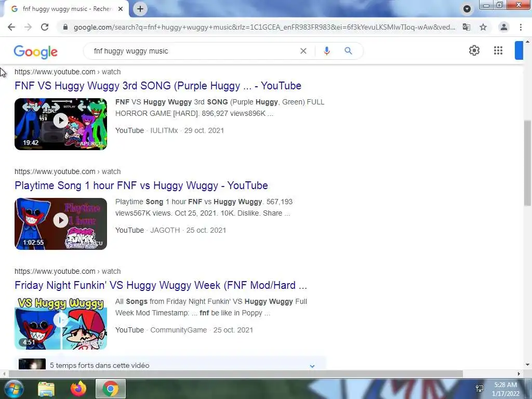
Task: Expand 5 temps forts dans cette vidéo
Action: coord(170,365)
